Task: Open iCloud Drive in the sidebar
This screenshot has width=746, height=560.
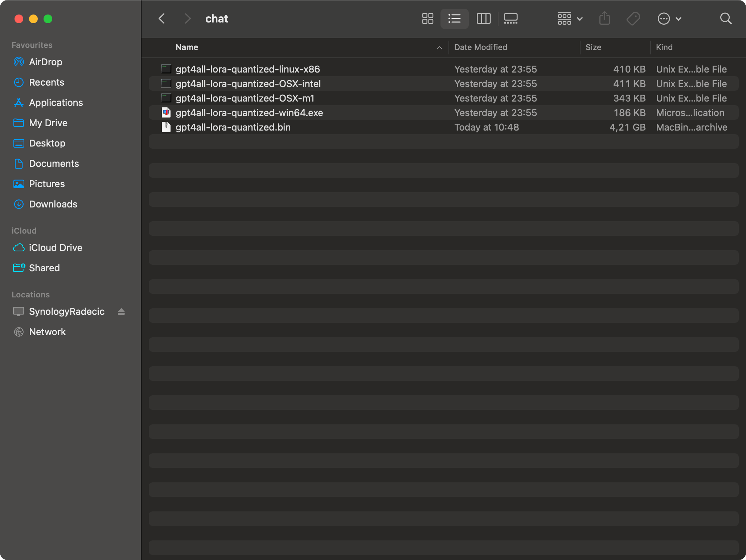Action: coord(56,247)
